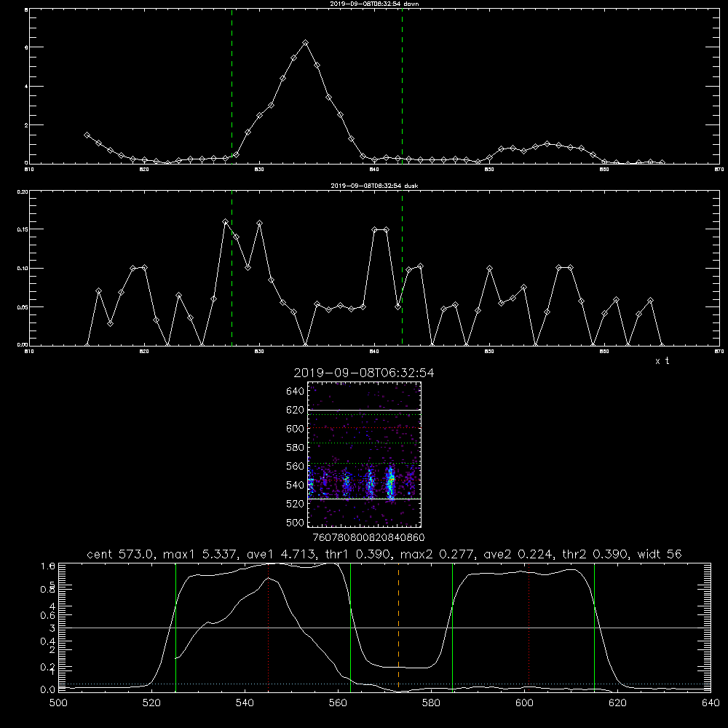728x728 pixels.
Task: Click the red dotted line near 601
Action: point(529,628)
